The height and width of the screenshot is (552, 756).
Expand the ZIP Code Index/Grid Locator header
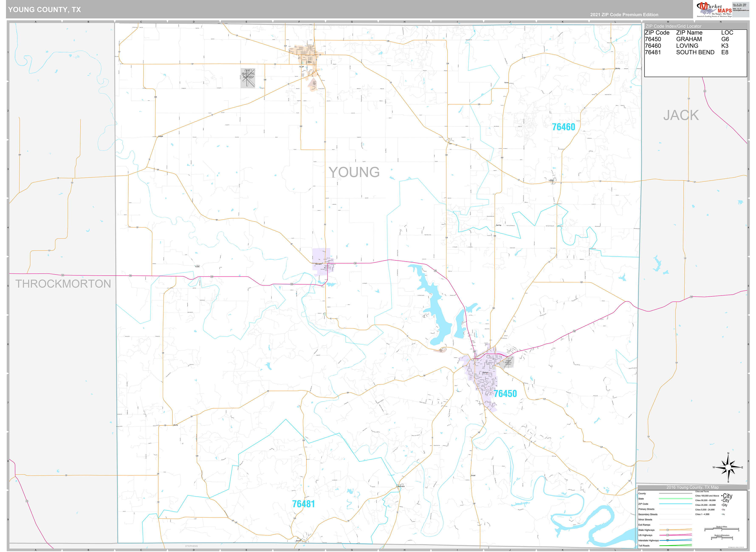[x=674, y=26]
